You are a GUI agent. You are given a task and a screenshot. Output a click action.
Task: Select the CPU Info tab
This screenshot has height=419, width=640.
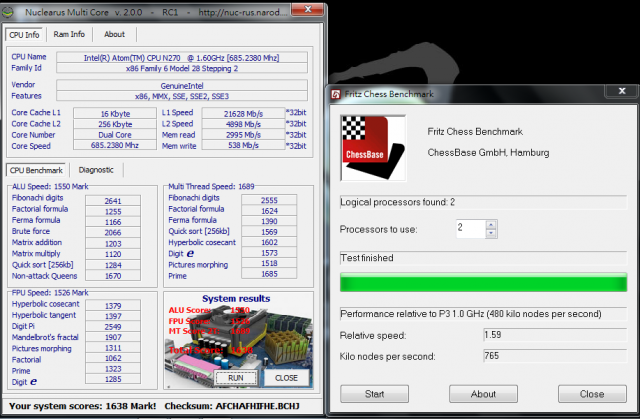click(x=24, y=35)
